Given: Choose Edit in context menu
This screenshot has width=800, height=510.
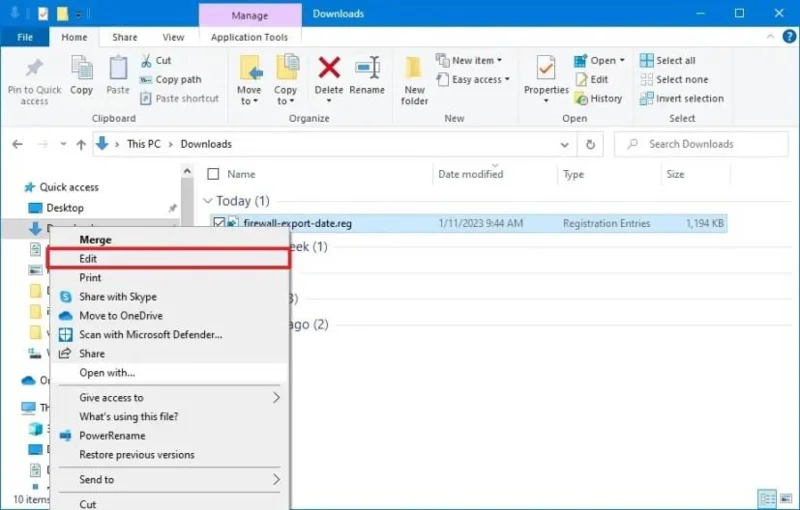Looking at the screenshot, I should coord(169,259).
